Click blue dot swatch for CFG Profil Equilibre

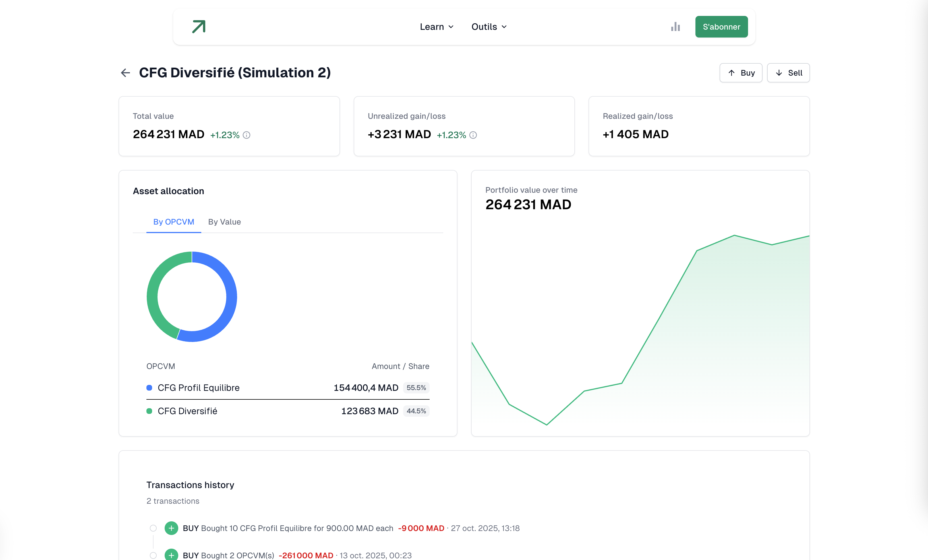(149, 387)
